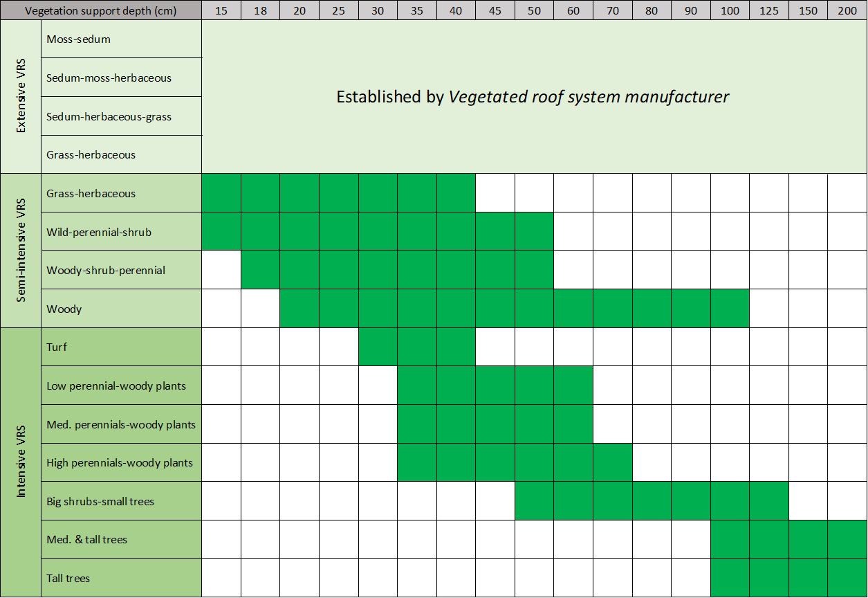Screen dimensions: 868x598
Task: Click 'Established by Vegetated roof system manufacturer' text
Action: (533, 97)
